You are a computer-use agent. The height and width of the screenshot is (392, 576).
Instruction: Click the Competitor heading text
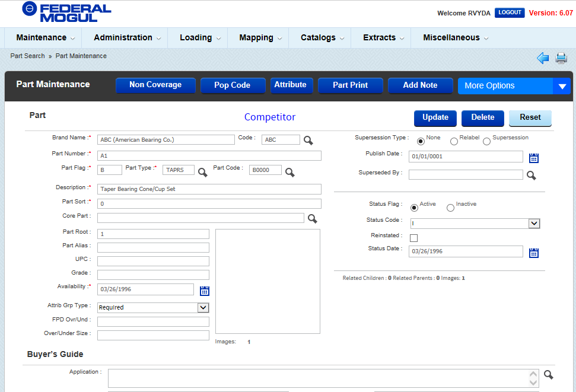click(x=270, y=117)
